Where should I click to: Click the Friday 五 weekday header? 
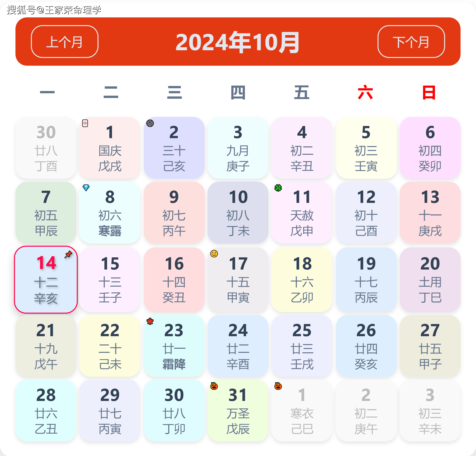point(302,92)
